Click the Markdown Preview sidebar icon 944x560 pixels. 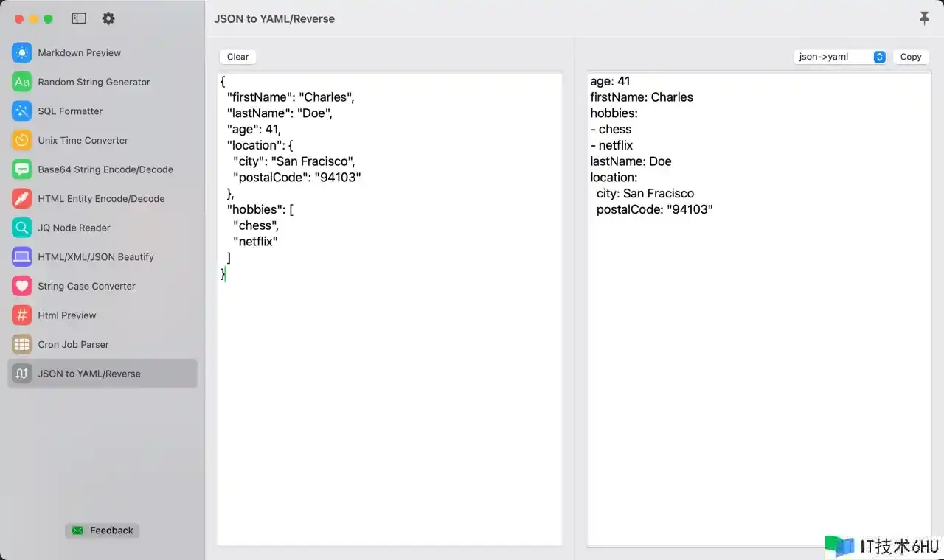[x=22, y=52]
